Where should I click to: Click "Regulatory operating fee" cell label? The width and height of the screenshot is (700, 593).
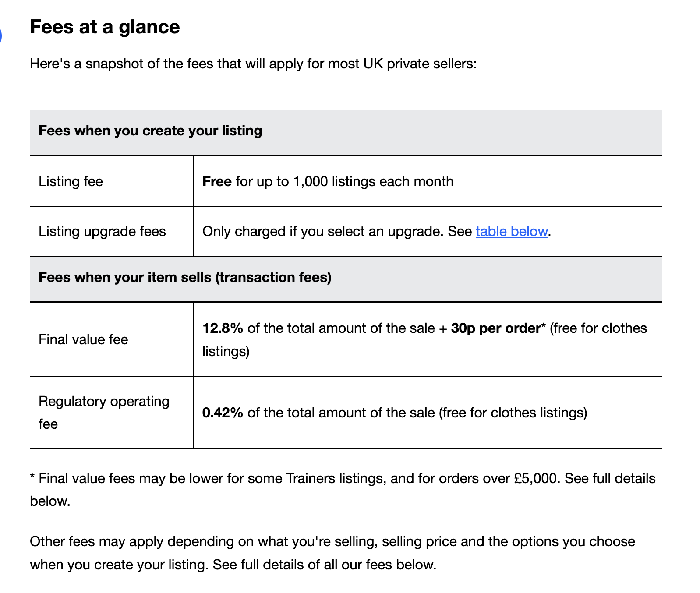coord(104,413)
